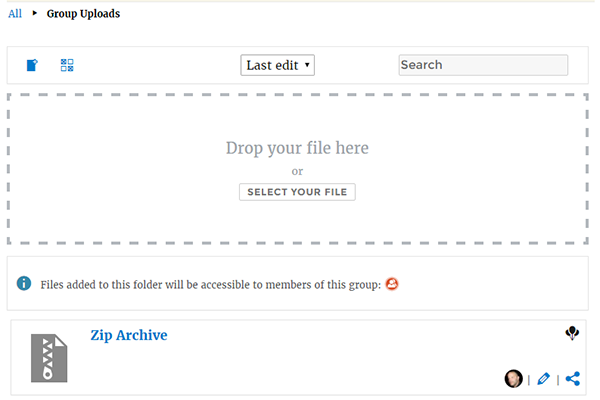The image size is (600, 400).
Task: Click the 'or' text in the upload area
Action: pos(297,171)
